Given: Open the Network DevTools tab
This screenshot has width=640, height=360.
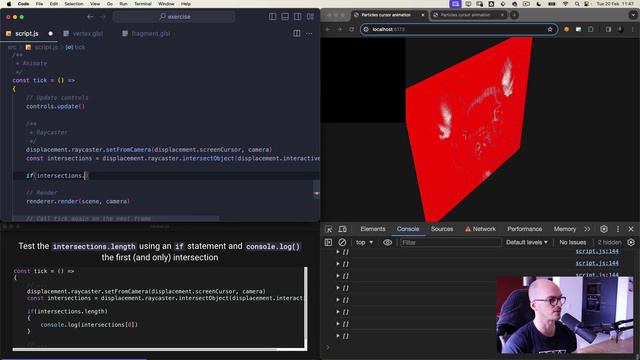Looking at the screenshot, I should [x=480, y=229].
